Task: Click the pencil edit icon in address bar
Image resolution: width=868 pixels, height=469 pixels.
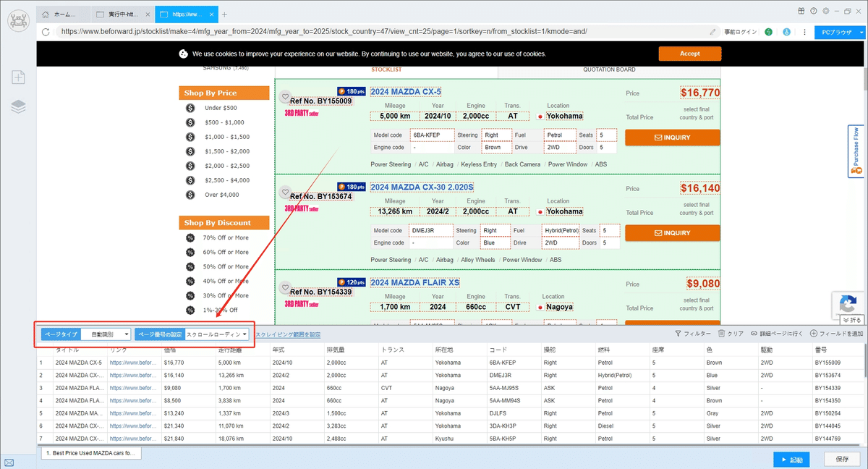Action: coord(713,32)
